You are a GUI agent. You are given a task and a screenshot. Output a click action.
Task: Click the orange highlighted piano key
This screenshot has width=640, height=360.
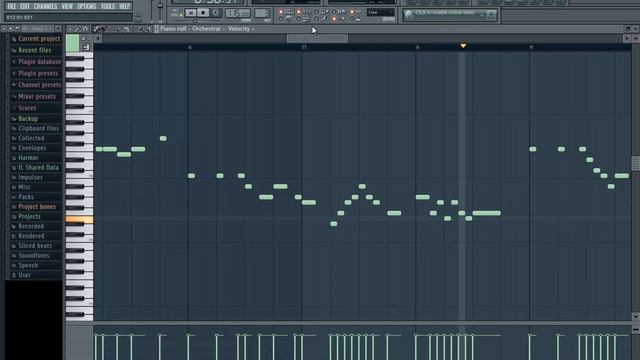[79, 220]
